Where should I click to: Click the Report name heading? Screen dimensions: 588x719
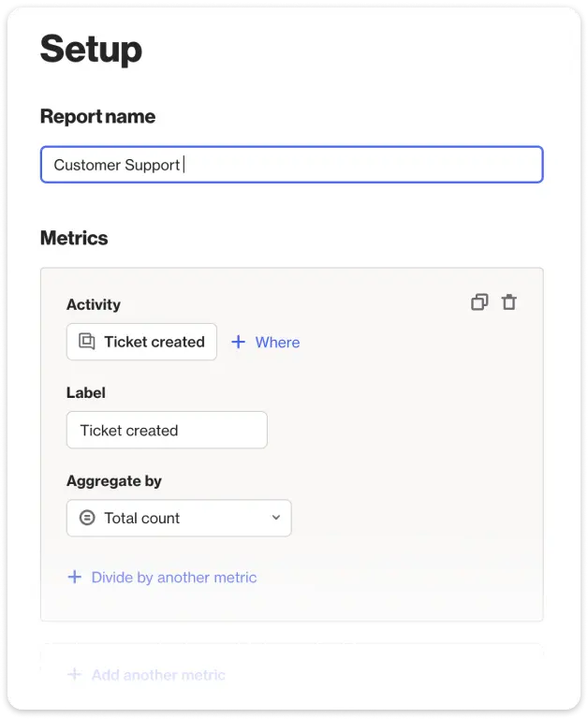(x=97, y=116)
